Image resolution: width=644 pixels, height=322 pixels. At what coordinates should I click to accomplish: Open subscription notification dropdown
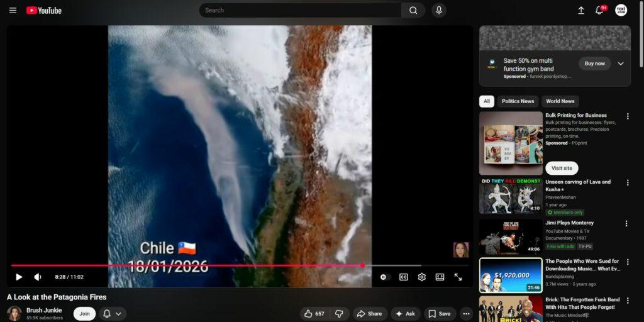coord(112,313)
